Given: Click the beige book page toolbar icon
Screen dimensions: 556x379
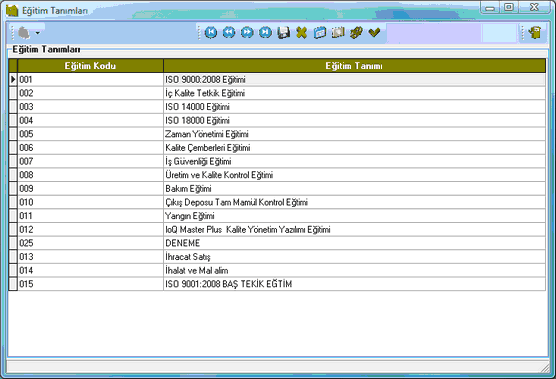Looking at the screenshot, I should pyautogui.click(x=338, y=33).
